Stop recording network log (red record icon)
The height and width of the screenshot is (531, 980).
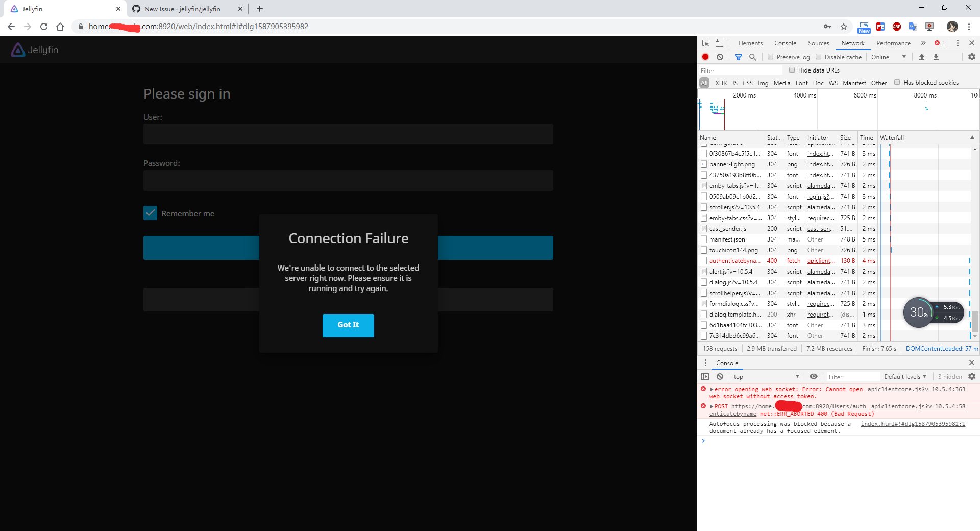(x=705, y=57)
